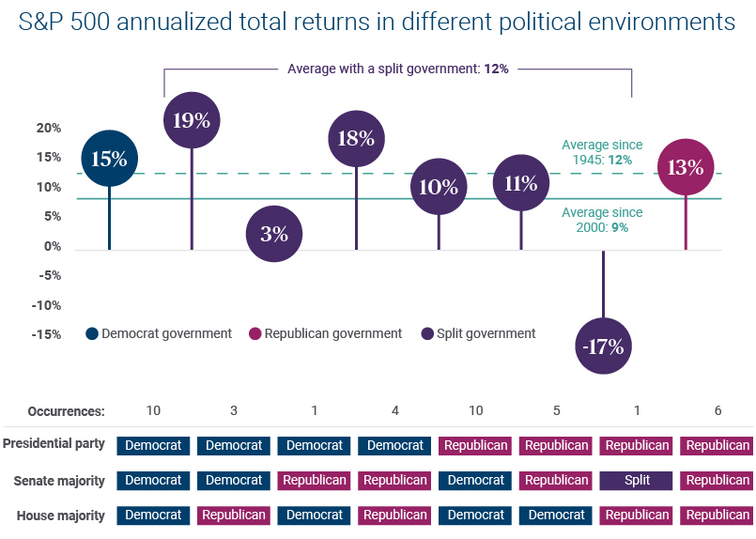Click the Presidential party row label
The width and height of the screenshot is (756, 539).
click(54, 445)
